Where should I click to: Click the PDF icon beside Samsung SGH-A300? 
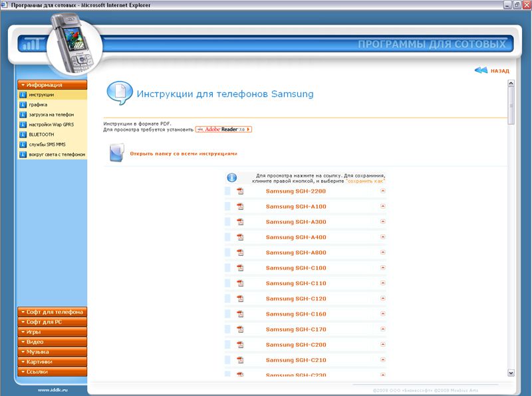coord(241,222)
